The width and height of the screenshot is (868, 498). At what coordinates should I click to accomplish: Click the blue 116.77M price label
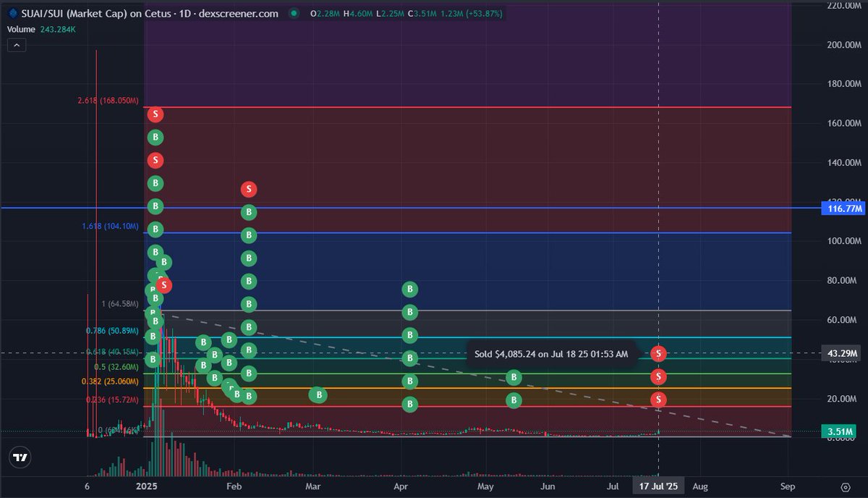(842, 207)
